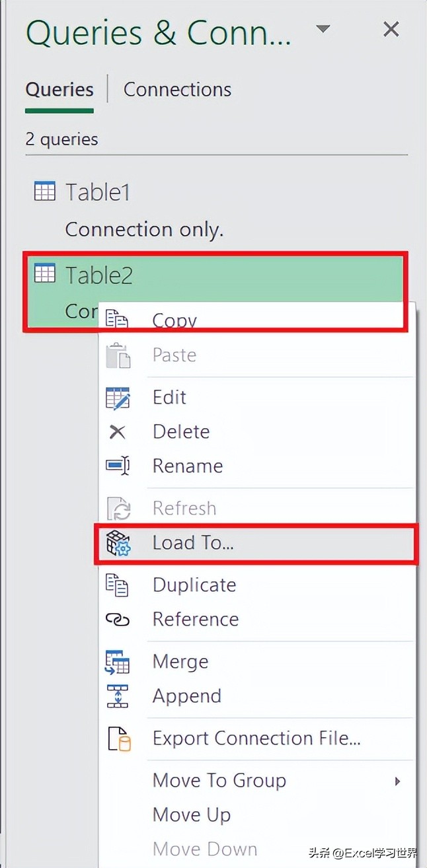This screenshot has height=868, width=427.
Task: Switch to the Connections tab
Action: pyautogui.click(x=177, y=89)
